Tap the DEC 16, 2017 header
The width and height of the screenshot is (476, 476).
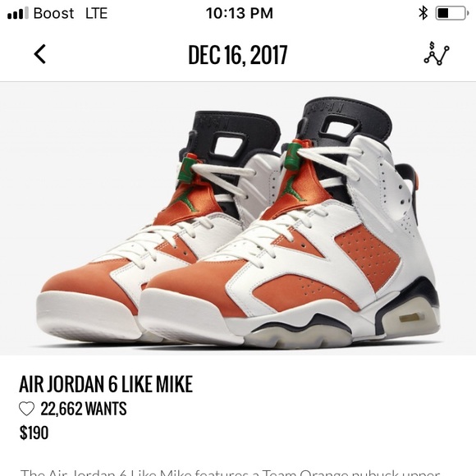pos(238,55)
